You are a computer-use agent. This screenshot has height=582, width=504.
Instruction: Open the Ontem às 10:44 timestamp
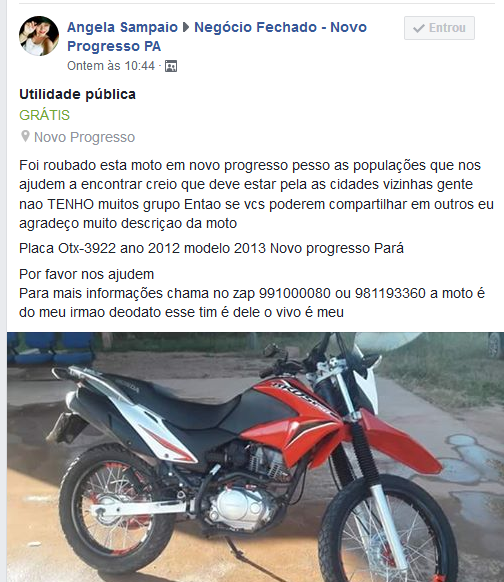tap(111, 66)
